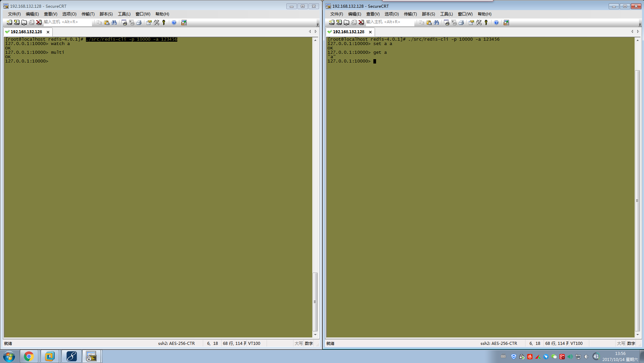Screen dimensions: 644x363
Task: Click Disconnect red X icon, left window
Action: (39, 23)
